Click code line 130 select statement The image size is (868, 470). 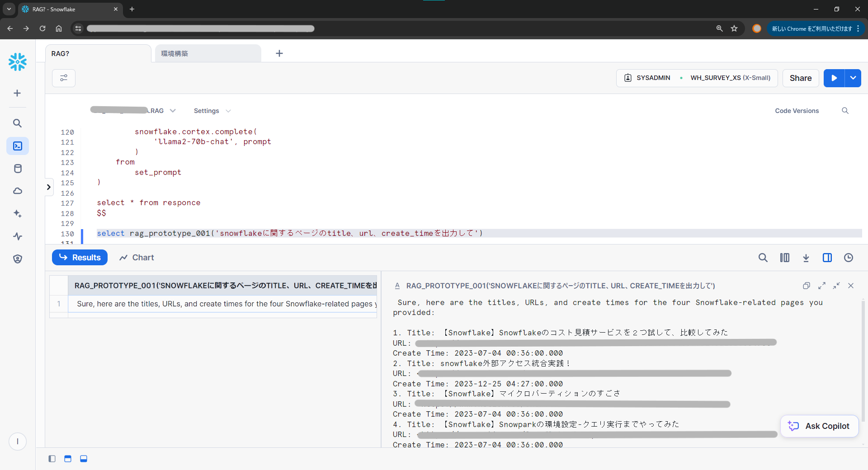(x=290, y=233)
